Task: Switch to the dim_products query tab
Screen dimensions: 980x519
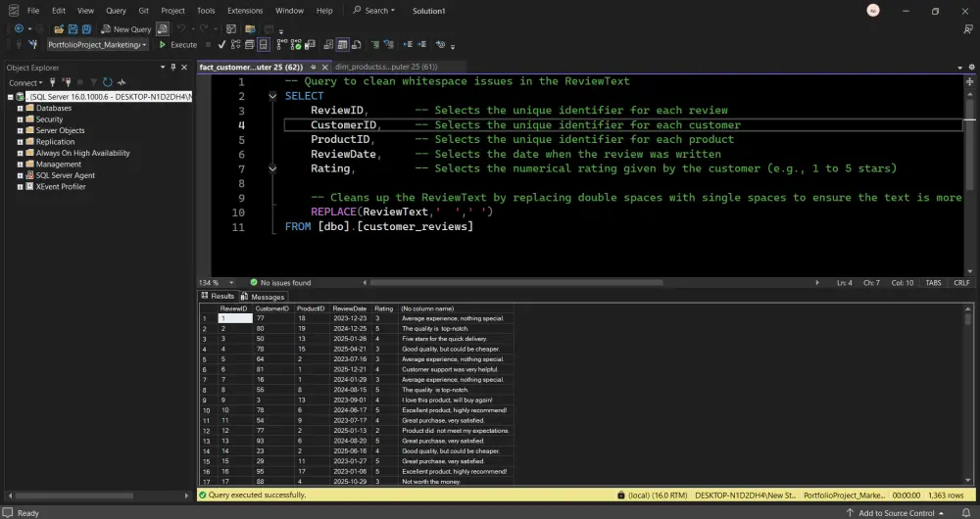Action: [x=384, y=68]
